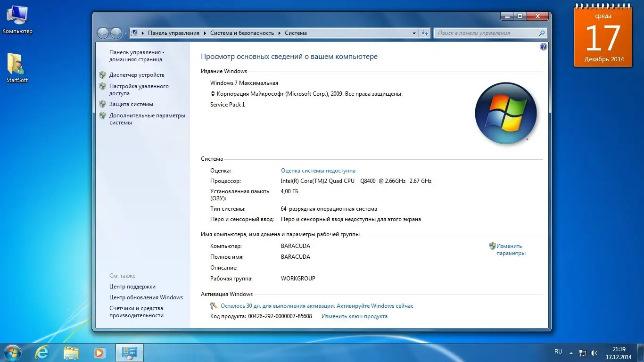This screenshot has height=362, width=644.
Task: Open the Настройка удаленного доступа link
Action: pyautogui.click(x=139, y=90)
